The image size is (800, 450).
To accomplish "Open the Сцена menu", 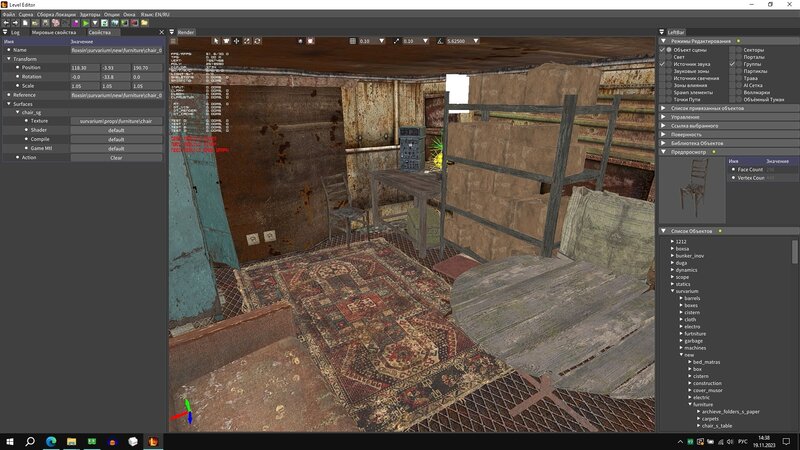I will tap(26, 13).
